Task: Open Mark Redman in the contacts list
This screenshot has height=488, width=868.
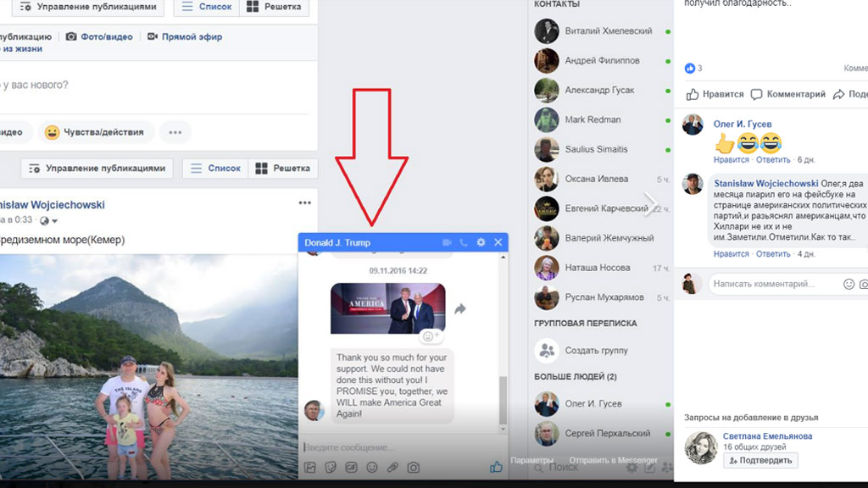Action: click(x=593, y=119)
